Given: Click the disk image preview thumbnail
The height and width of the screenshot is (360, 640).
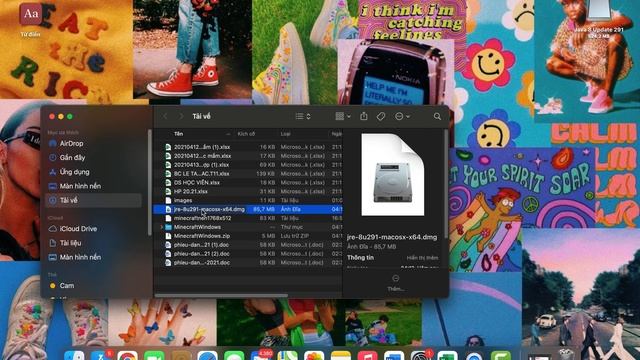Looking at the screenshot, I should 393,175.
